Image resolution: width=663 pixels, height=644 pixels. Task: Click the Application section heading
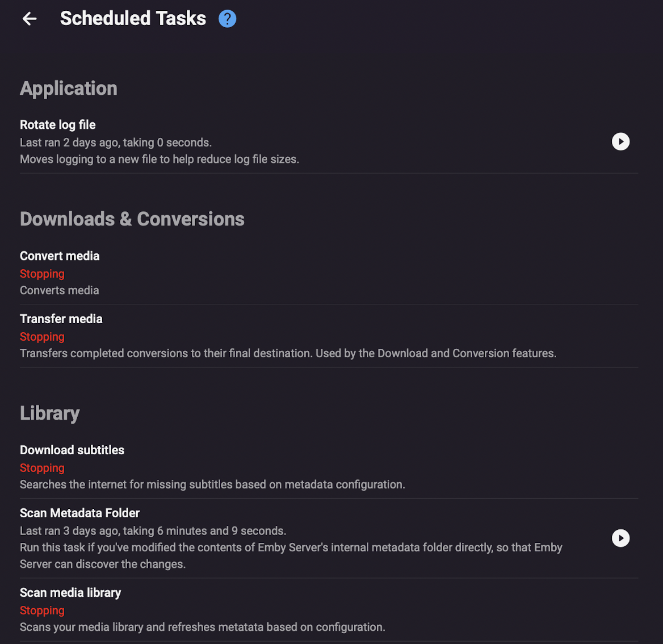coord(68,88)
